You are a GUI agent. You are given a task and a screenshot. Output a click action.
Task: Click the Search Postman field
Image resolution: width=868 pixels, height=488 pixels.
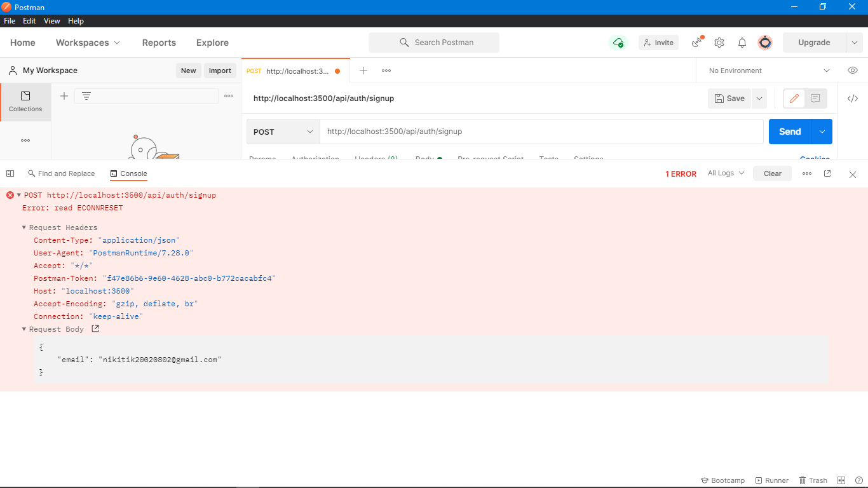(434, 43)
